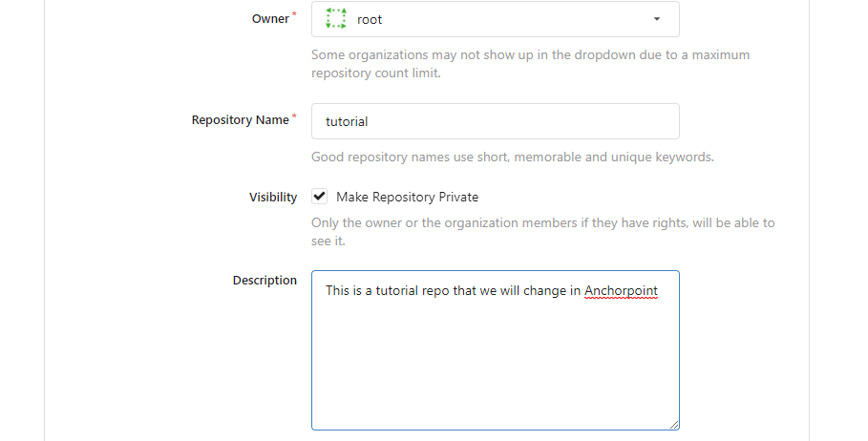The width and height of the screenshot is (868, 441).
Task: Click the Repository Name field label
Action: click(x=241, y=120)
